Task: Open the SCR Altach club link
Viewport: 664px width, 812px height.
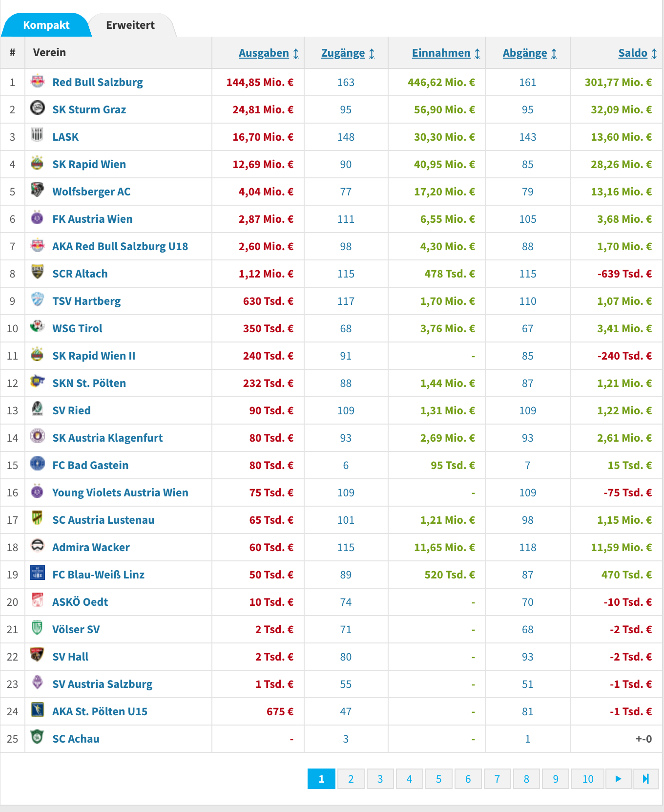Action: (x=80, y=274)
